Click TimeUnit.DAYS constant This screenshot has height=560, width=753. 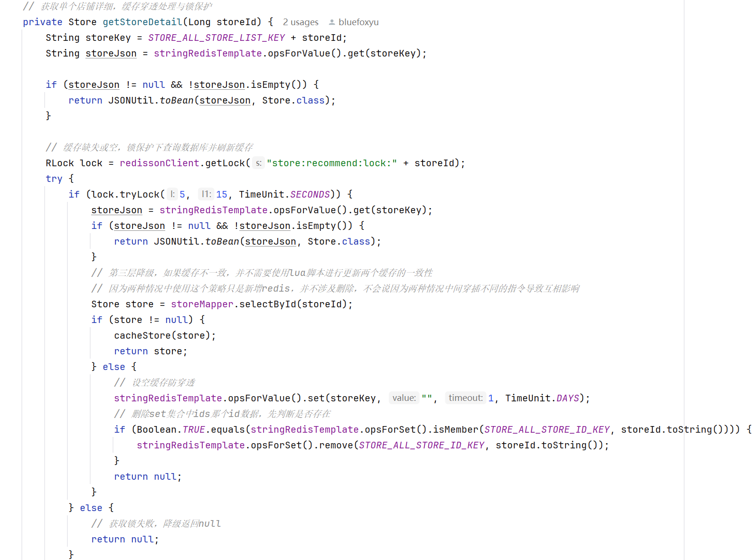542,398
